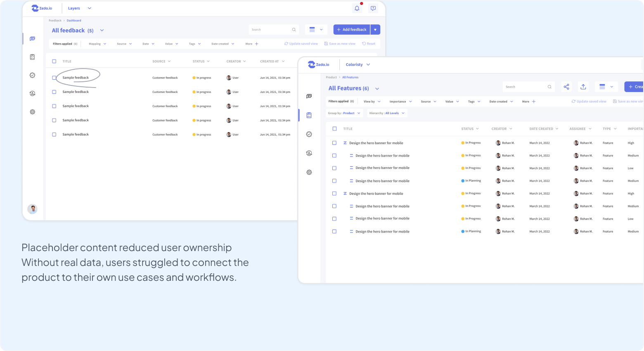Image resolution: width=644 pixels, height=351 pixels.
Task: Click the notification bell in Layers window
Action: [x=357, y=8]
